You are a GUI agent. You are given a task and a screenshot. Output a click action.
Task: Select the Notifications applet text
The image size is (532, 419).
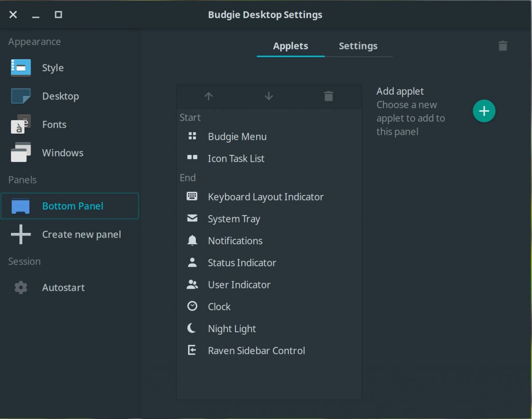(235, 240)
